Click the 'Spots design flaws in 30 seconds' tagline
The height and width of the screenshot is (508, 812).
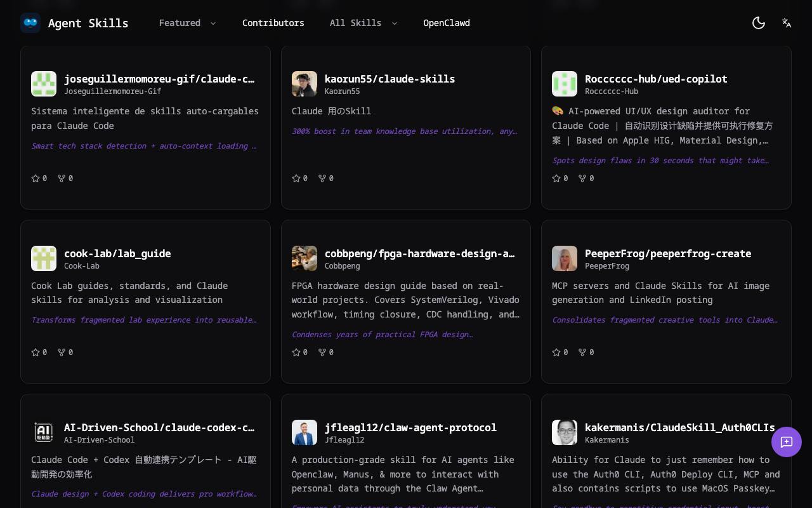point(660,161)
